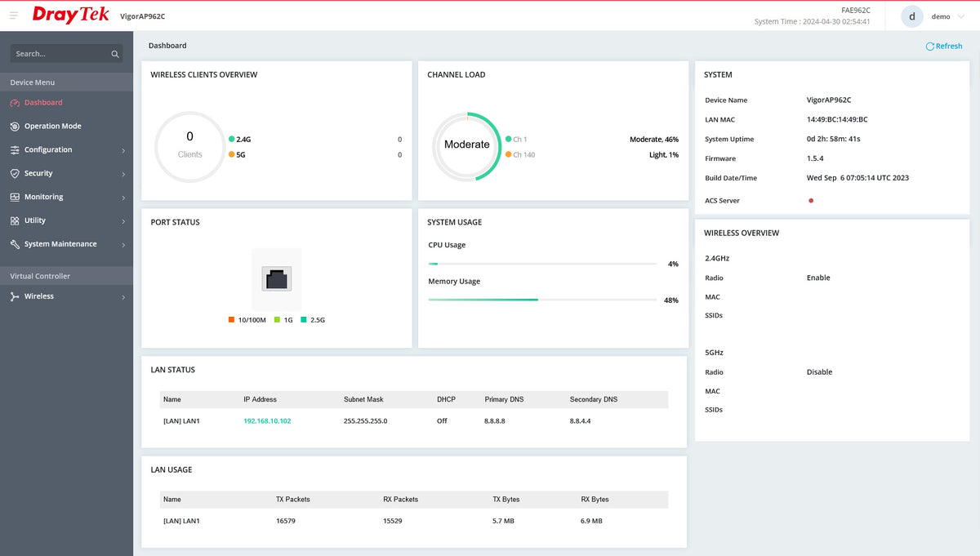
Task: Click the orange 5G legend dot
Action: (x=232, y=154)
